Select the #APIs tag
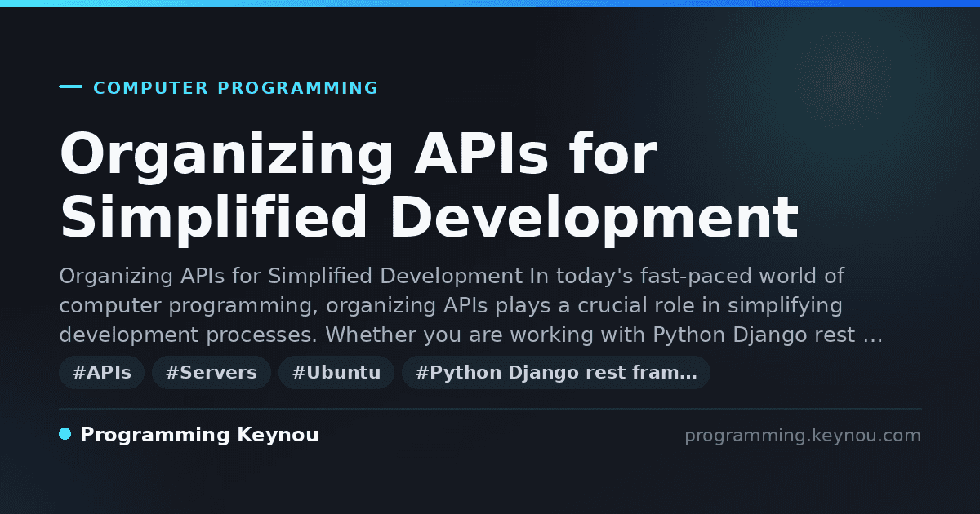Screen dimensions: 980x514 [102, 373]
